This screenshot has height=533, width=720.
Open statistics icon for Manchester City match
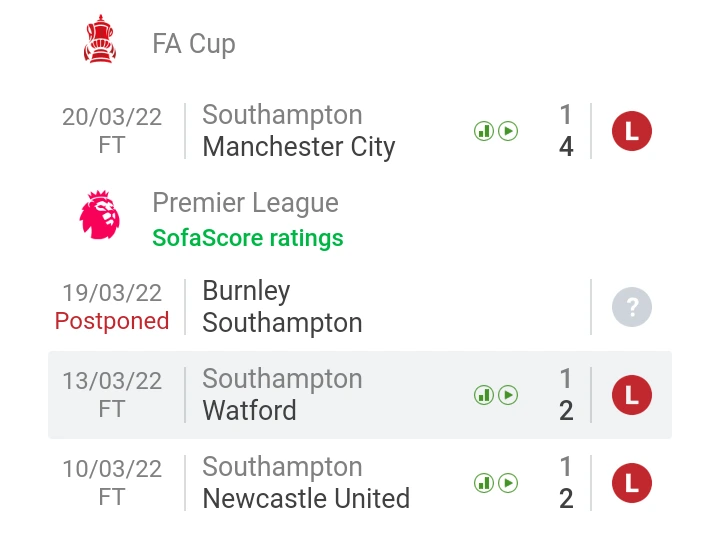tap(484, 131)
